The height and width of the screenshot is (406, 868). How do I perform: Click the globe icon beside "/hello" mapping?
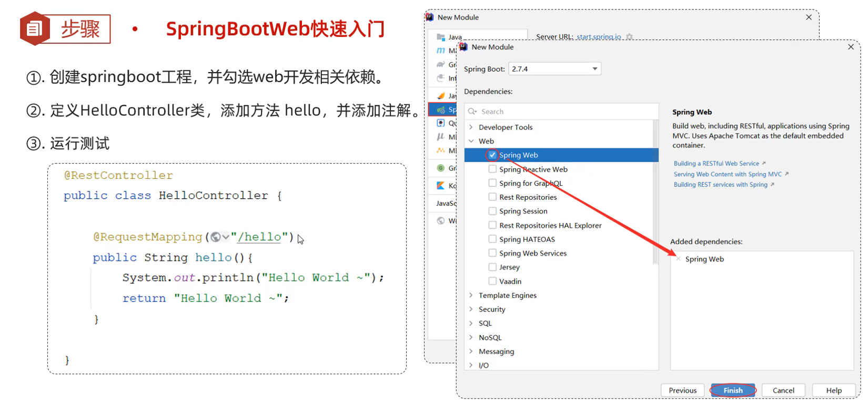(216, 237)
